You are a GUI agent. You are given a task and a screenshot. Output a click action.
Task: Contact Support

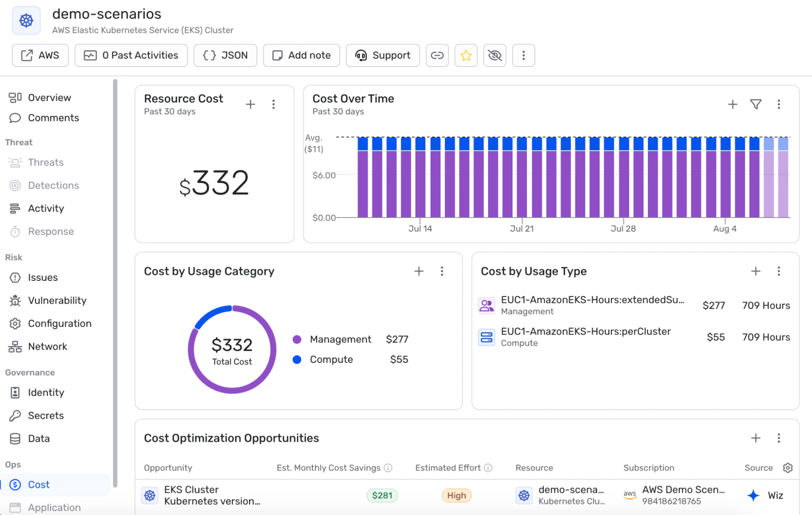(x=383, y=55)
